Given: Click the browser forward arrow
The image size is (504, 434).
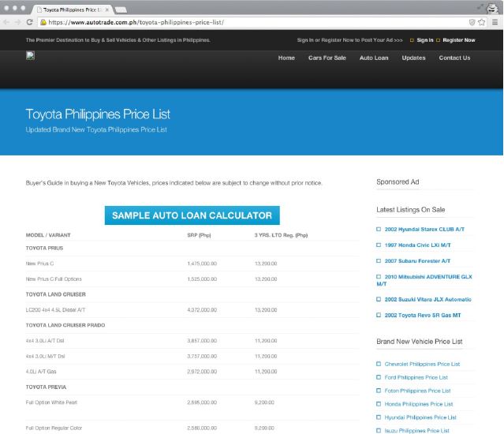Looking at the screenshot, I should [17, 22].
